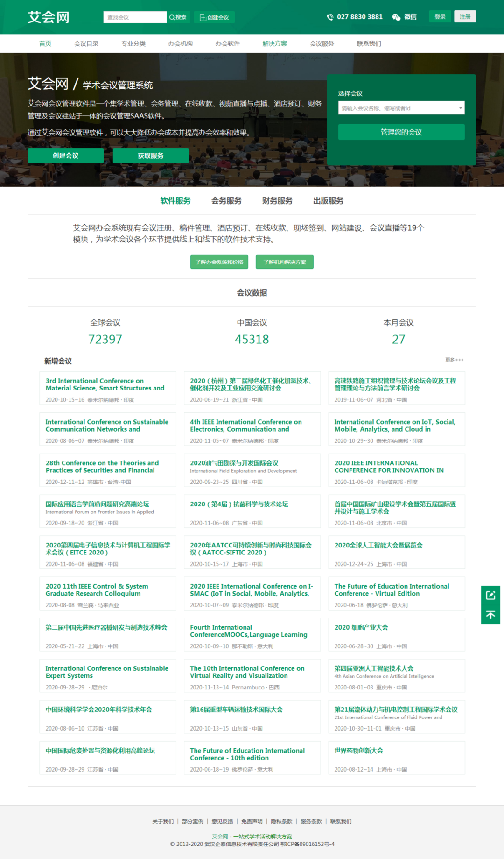This screenshot has width=504, height=859.
Task: Click the China conference count 45318
Action: 252,339
